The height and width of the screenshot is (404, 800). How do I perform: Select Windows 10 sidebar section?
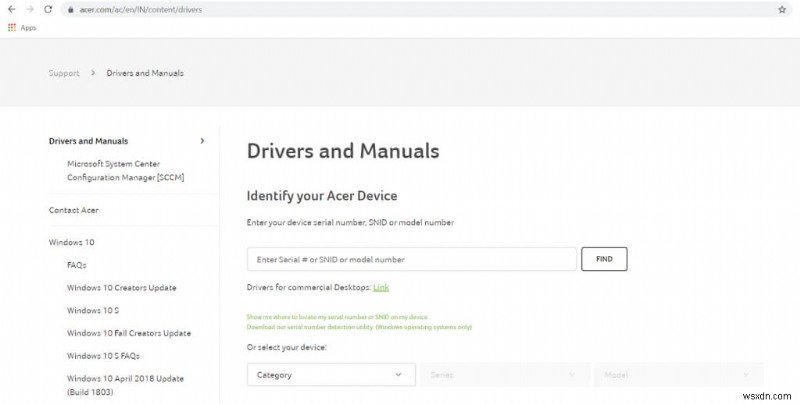[x=71, y=242]
